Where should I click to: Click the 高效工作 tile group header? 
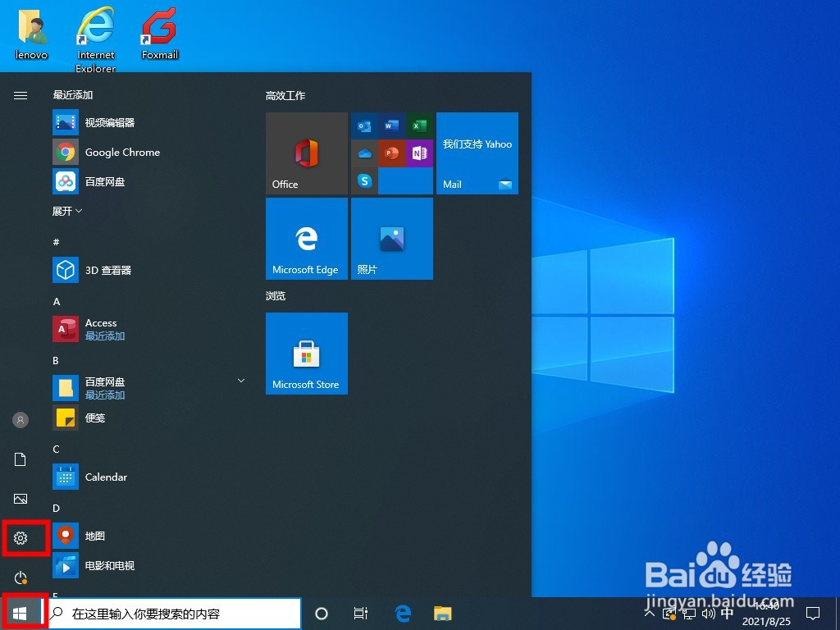pos(285,96)
